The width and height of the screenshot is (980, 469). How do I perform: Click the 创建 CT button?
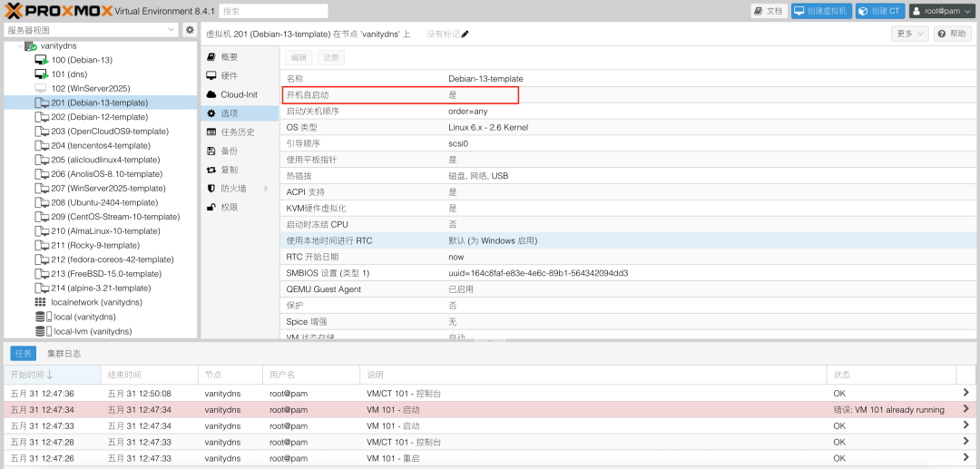click(880, 11)
